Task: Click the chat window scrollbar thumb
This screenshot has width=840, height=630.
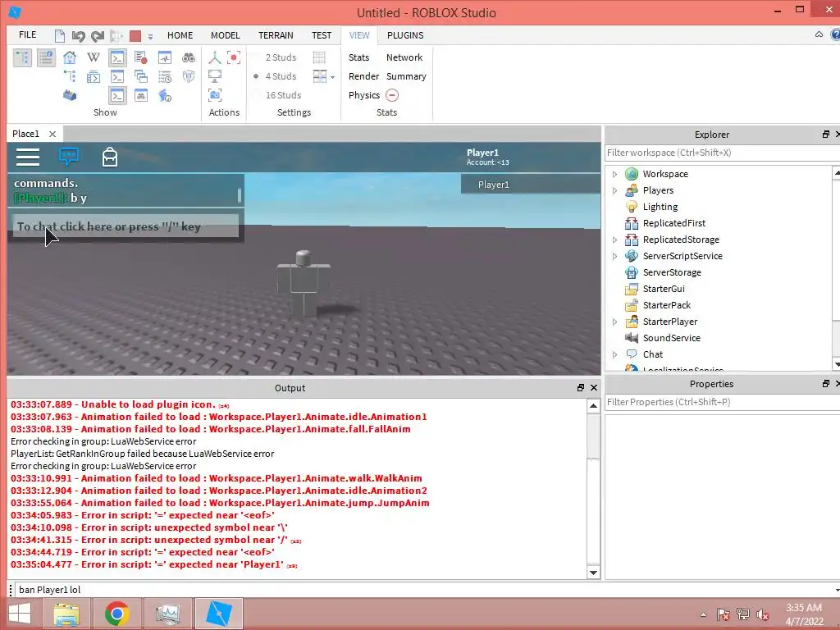Action: click(x=240, y=195)
